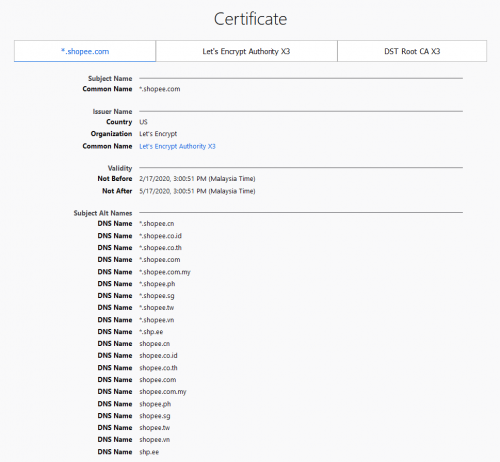Image resolution: width=500 pixels, height=462 pixels.
Task: Click non-wildcard DNS name shopee.ph
Action: click(155, 404)
